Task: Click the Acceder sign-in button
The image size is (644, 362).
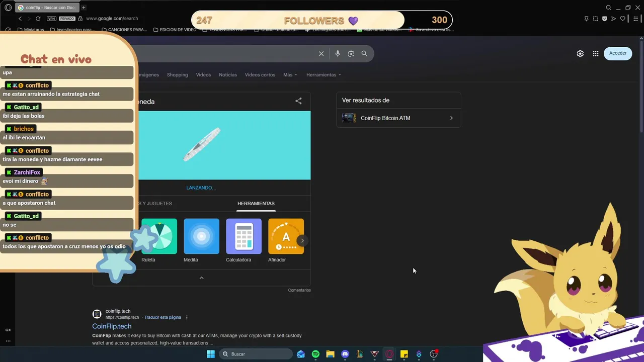Action: click(x=618, y=53)
